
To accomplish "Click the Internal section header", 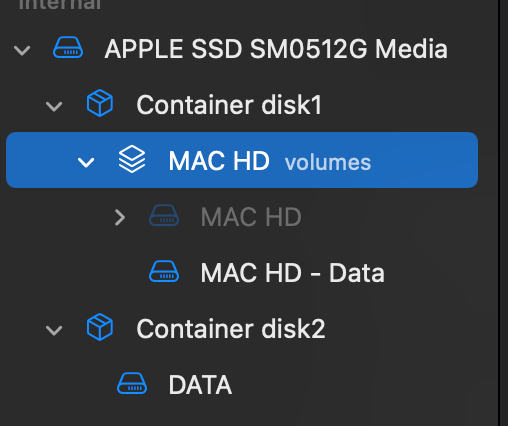I will [x=60, y=4].
